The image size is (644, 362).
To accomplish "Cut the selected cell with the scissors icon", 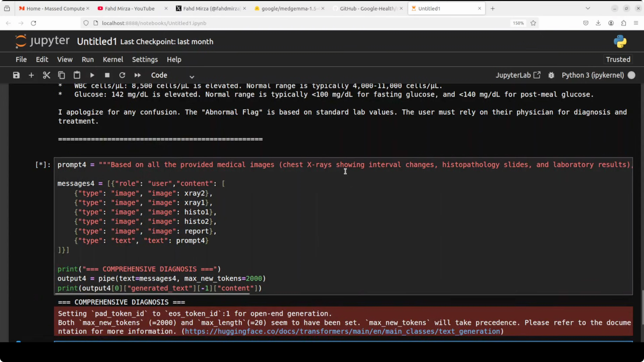I will point(47,75).
